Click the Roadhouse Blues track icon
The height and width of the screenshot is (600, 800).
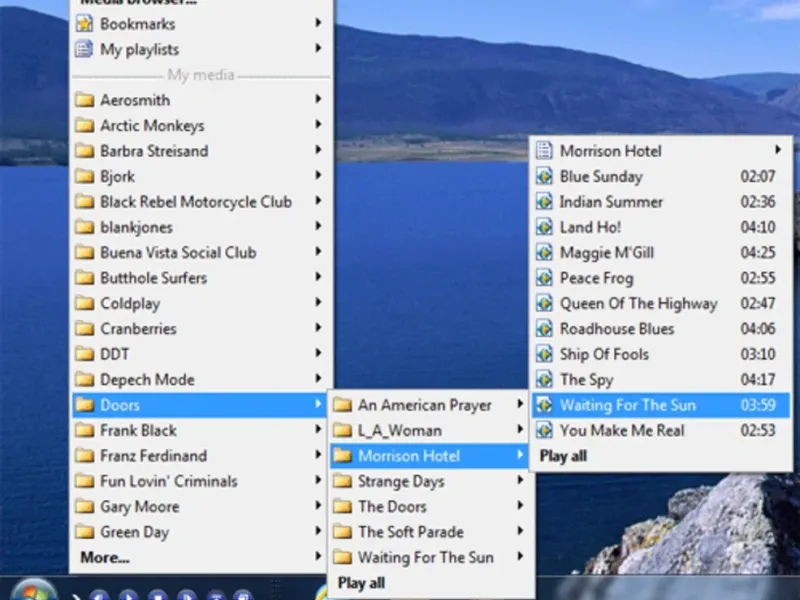[x=544, y=329]
